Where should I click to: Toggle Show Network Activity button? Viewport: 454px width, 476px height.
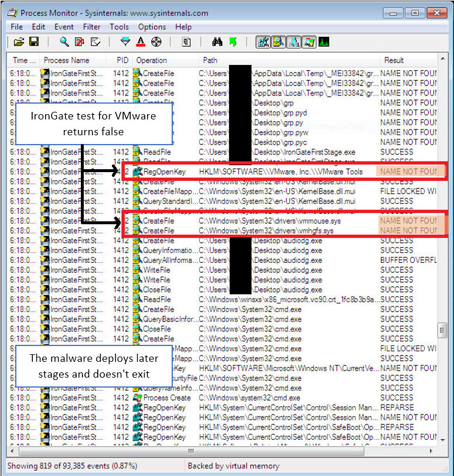(x=293, y=42)
